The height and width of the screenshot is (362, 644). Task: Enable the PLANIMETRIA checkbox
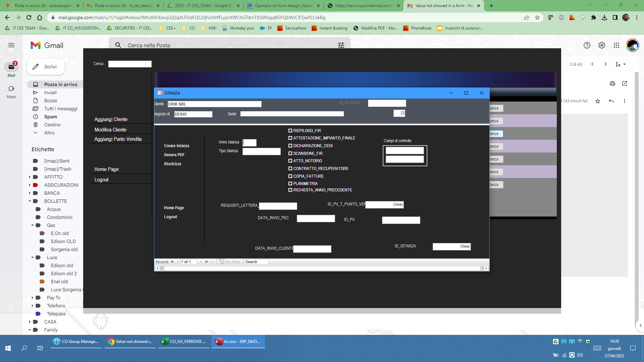coord(290,184)
